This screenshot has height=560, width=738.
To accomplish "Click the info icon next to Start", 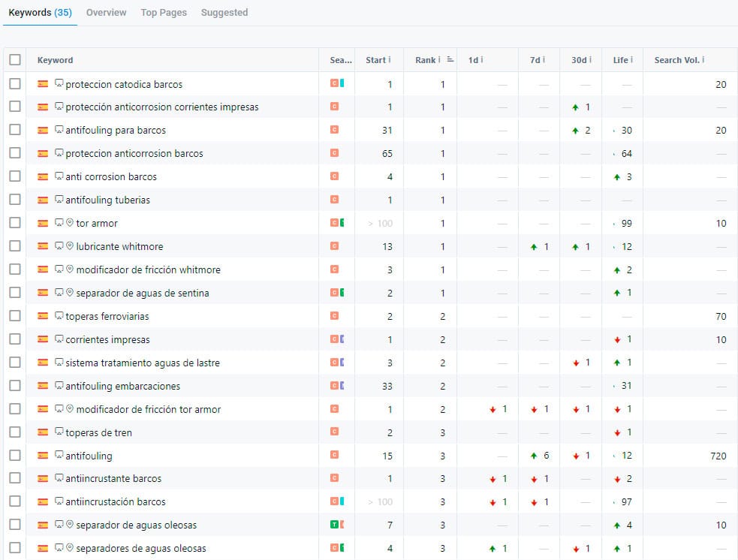I will pyautogui.click(x=389, y=60).
